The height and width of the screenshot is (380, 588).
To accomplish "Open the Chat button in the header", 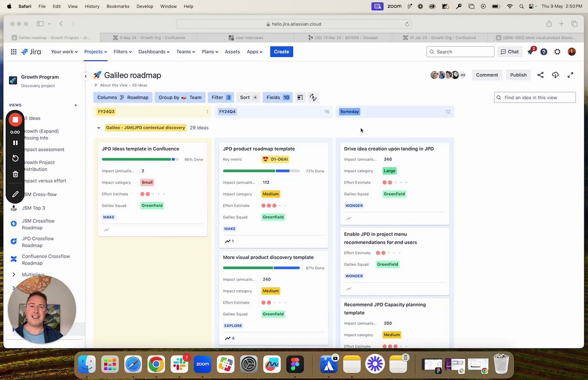I will 509,52.
